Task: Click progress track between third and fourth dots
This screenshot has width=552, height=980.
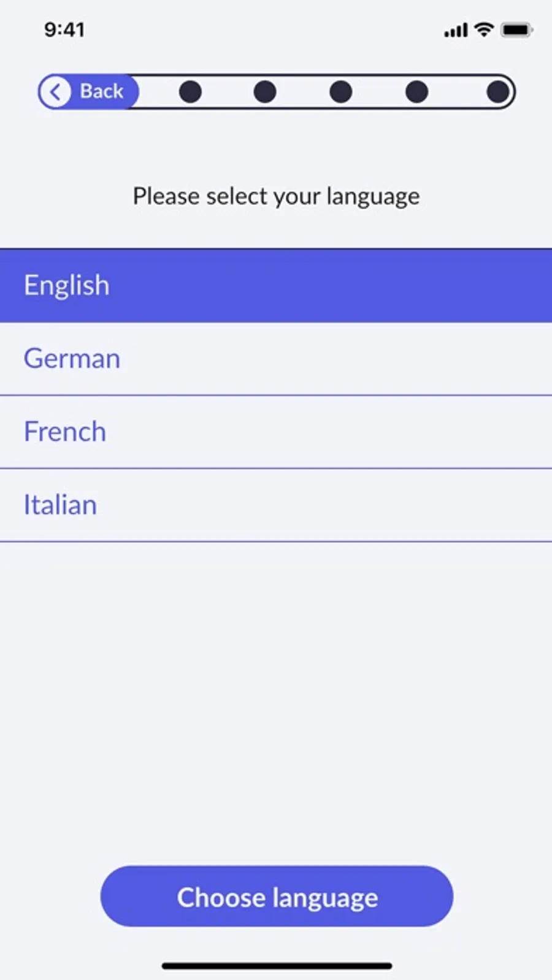Action: coord(378,92)
